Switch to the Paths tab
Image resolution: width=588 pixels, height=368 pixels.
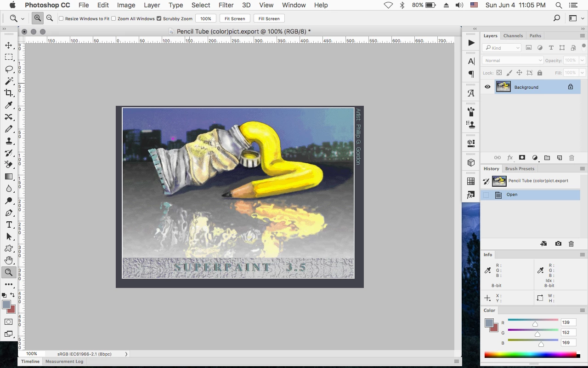pyautogui.click(x=535, y=35)
